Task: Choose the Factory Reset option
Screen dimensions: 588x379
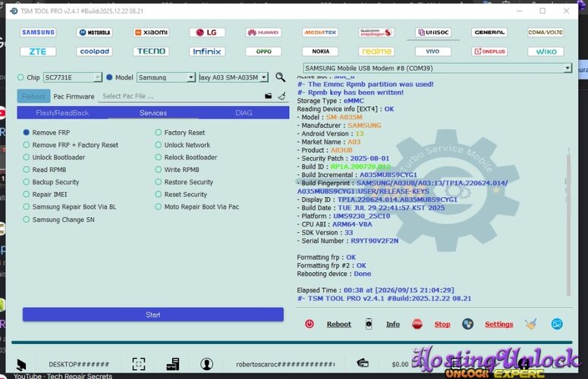Action: tap(181, 133)
